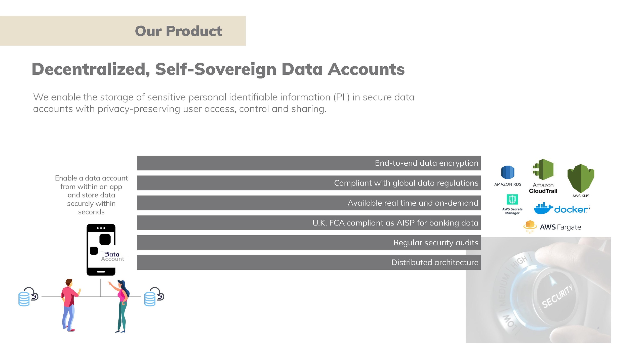Click the Distributed architecture bar
Image resolution: width=644 pixels, height=362 pixels.
pos(309,262)
